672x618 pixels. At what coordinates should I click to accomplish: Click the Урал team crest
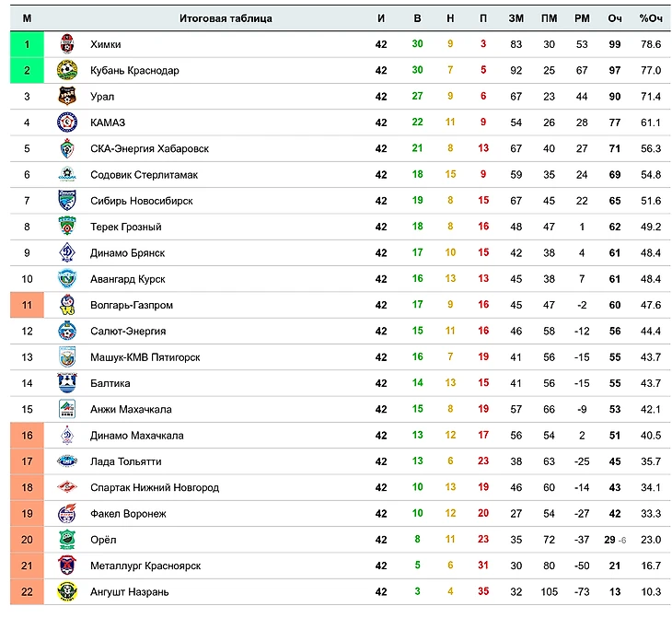tap(67, 96)
